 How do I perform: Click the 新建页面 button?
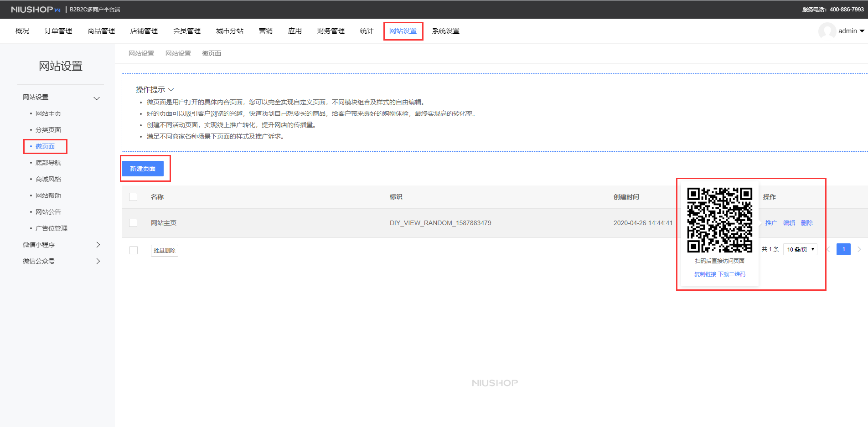click(143, 169)
